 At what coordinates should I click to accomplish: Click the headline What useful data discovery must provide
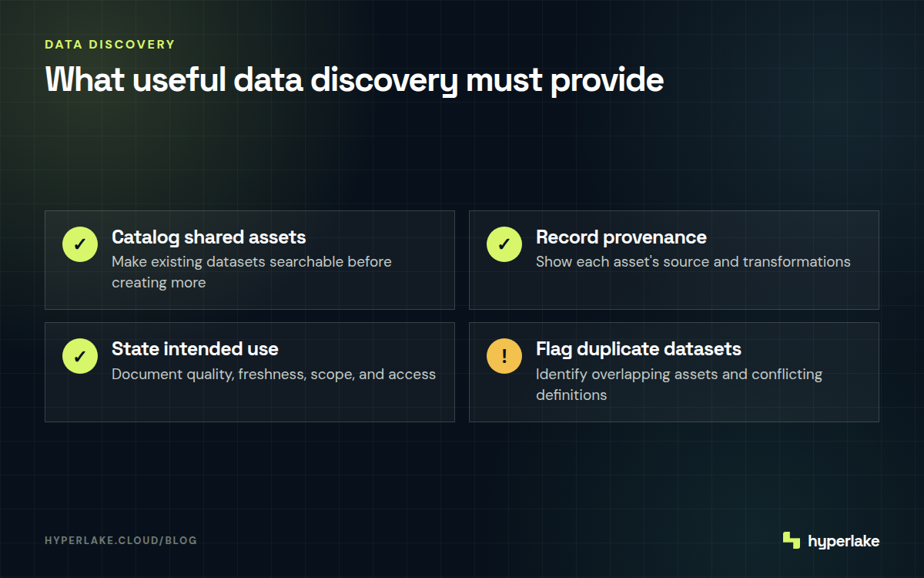[354, 80]
